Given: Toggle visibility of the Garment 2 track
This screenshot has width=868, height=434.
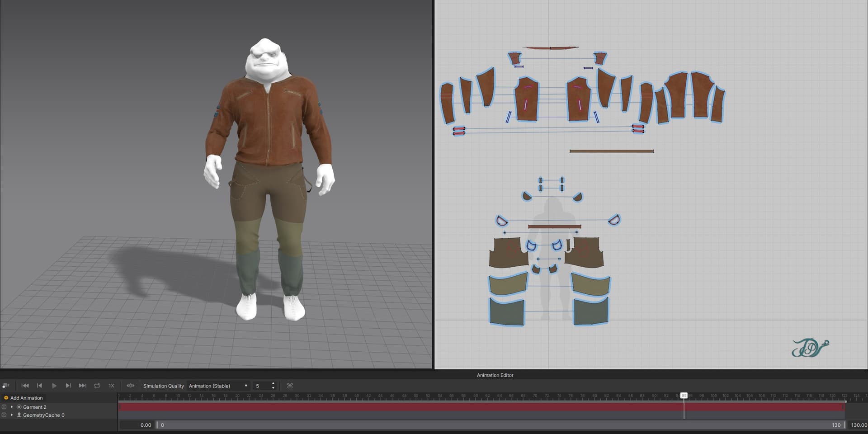Looking at the screenshot, I should tap(4, 407).
